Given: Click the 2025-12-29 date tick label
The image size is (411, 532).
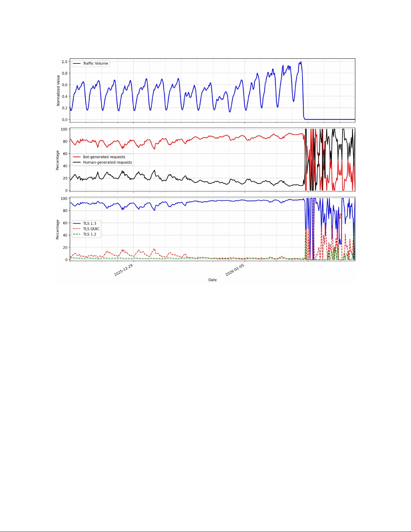Looking at the screenshot, I should point(123,270).
